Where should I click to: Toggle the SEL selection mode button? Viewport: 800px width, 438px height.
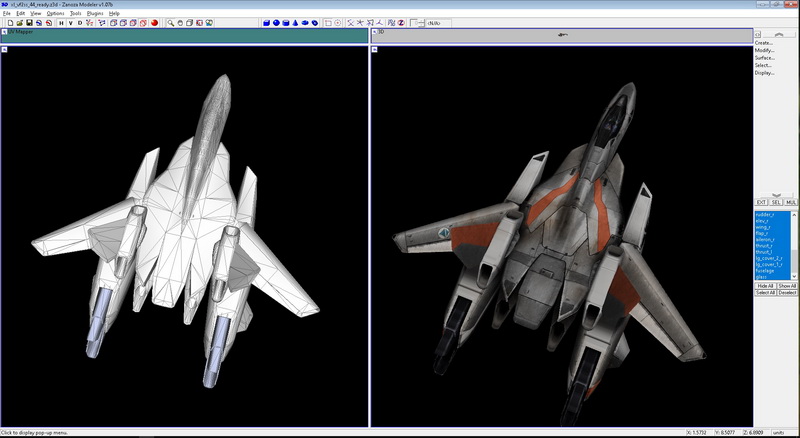pos(776,202)
